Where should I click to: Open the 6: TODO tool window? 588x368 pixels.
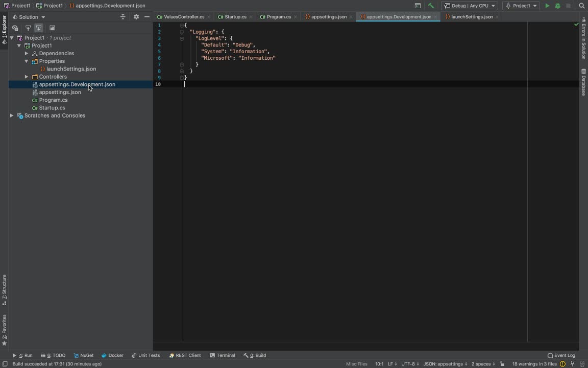click(x=53, y=355)
